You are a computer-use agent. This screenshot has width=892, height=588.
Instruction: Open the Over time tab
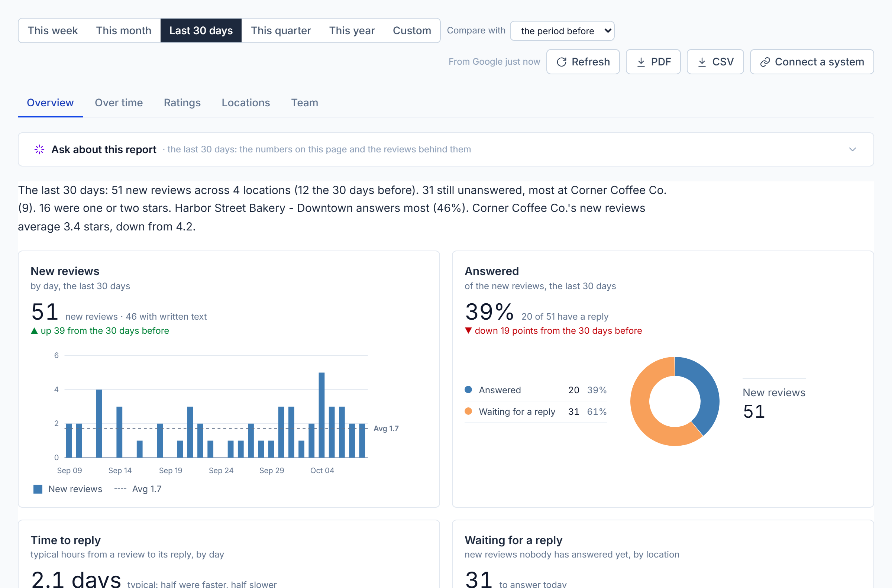119,103
